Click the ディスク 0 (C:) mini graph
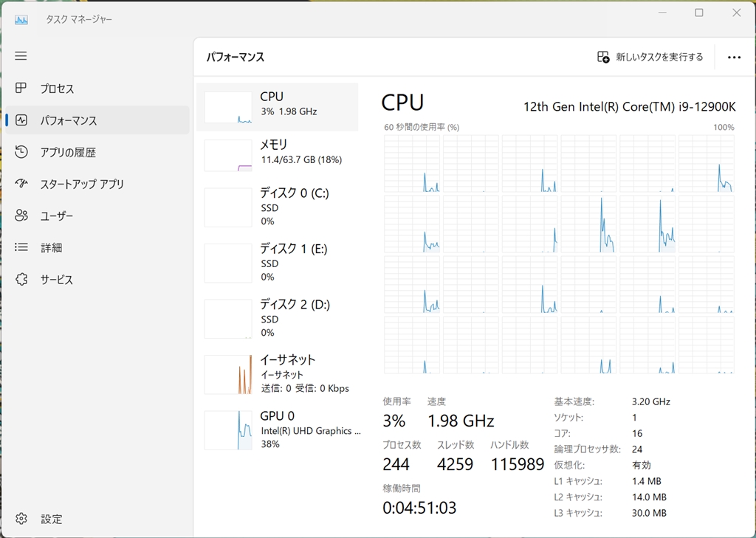756x538 pixels. pos(228,207)
